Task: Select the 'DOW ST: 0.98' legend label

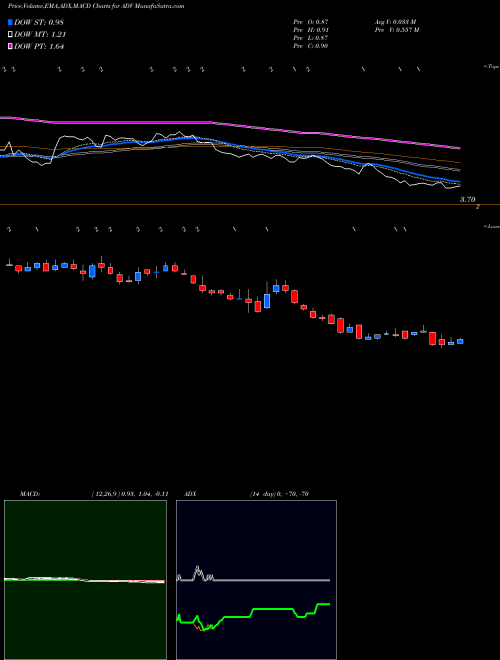Action: (x=39, y=22)
